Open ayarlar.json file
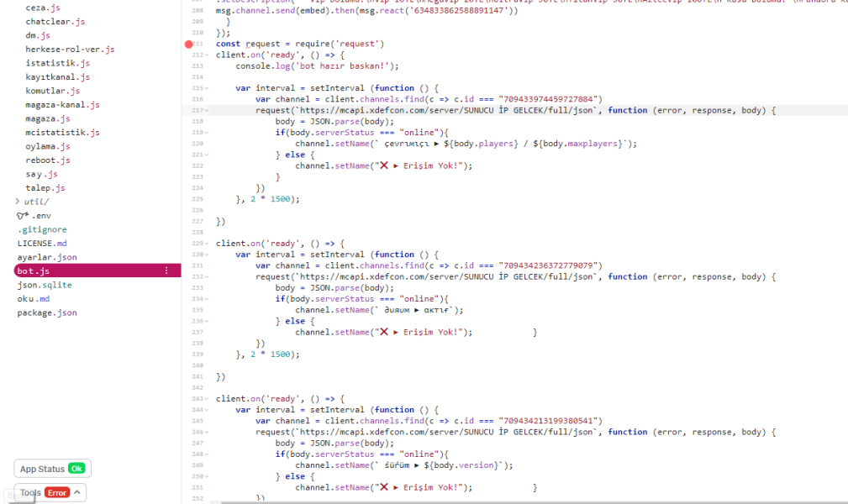 [x=47, y=257]
